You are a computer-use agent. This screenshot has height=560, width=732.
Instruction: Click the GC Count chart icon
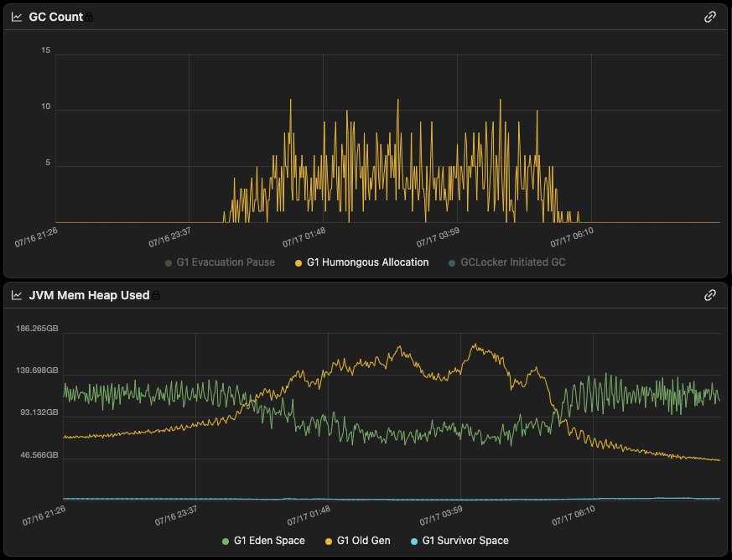coord(17,18)
